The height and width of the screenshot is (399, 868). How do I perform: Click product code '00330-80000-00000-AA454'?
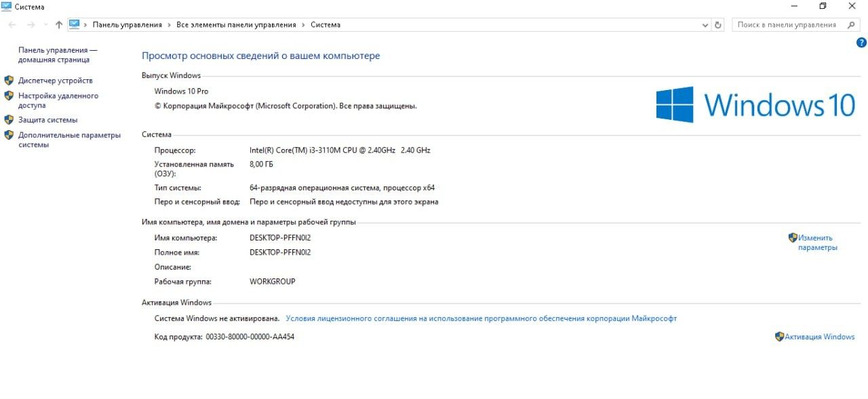pos(250,337)
